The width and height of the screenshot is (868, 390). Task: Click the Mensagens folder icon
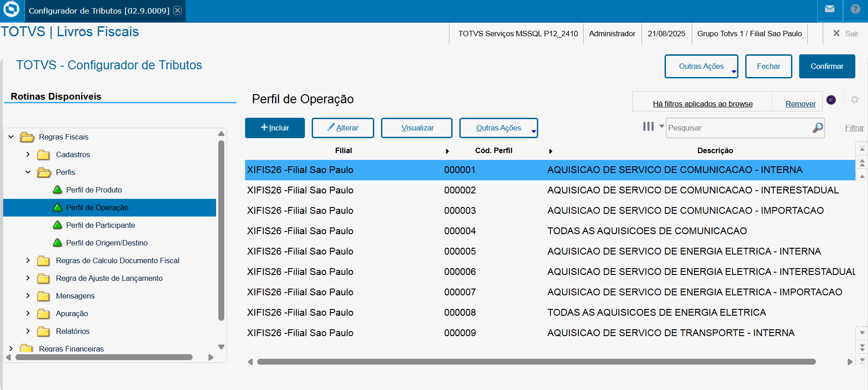tap(43, 296)
